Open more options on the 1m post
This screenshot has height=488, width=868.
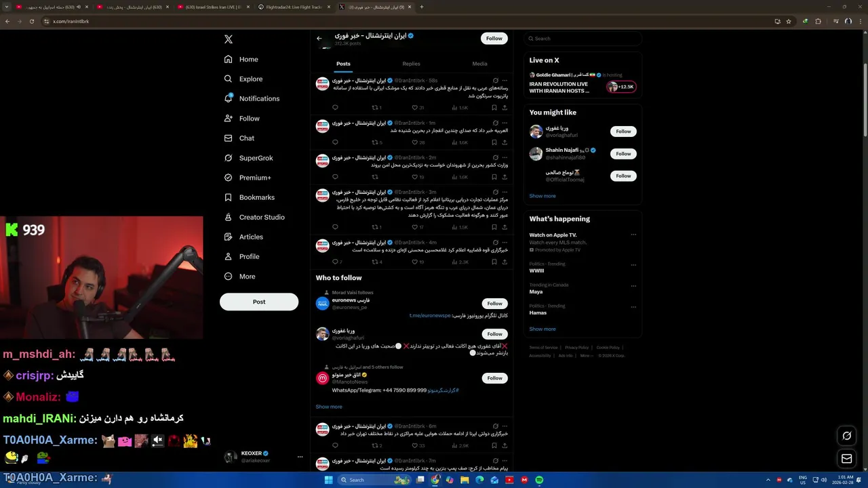click(505, 123)
